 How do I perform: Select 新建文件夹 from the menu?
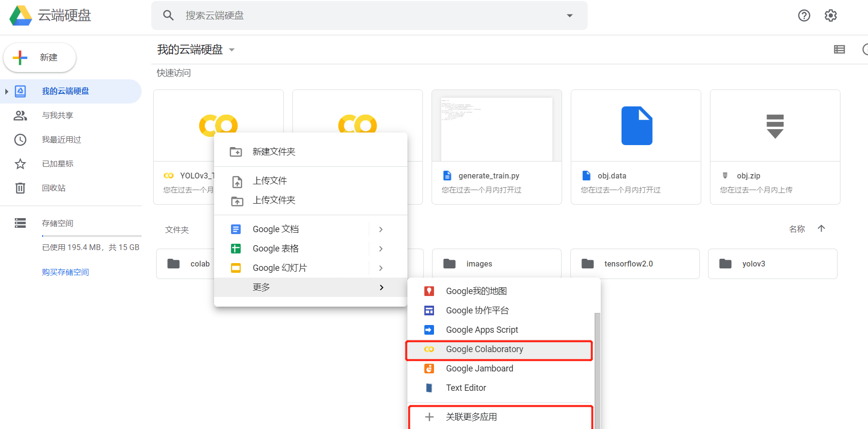(x=311, y=152)
